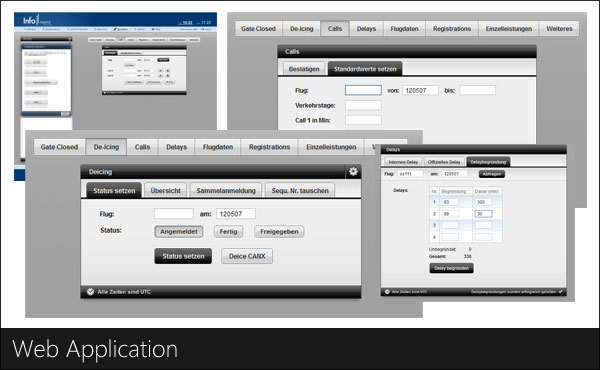Screen dimensions: 600x370
Task: Click the Verkehrstage input field
Action: click(363, 105)
